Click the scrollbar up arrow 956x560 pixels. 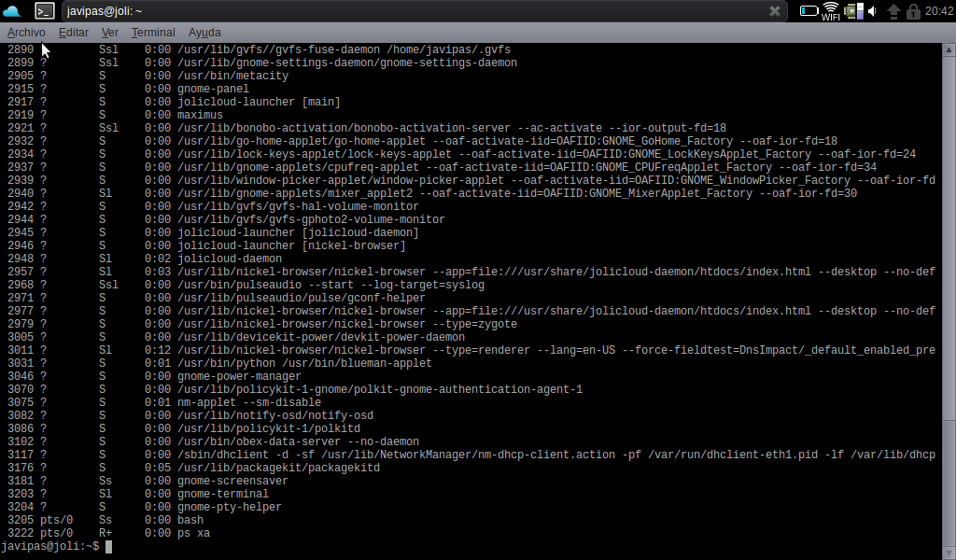tap(949, 50)
